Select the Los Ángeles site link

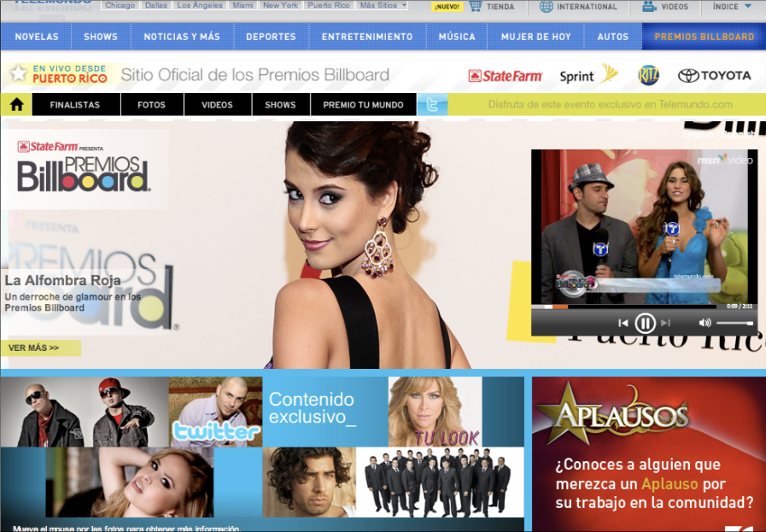pyautogui.click(x=200, y=5)
